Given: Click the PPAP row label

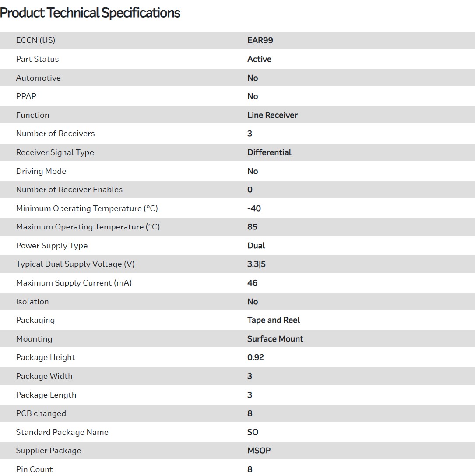Looking at the screenshot, I should (26, 96).
